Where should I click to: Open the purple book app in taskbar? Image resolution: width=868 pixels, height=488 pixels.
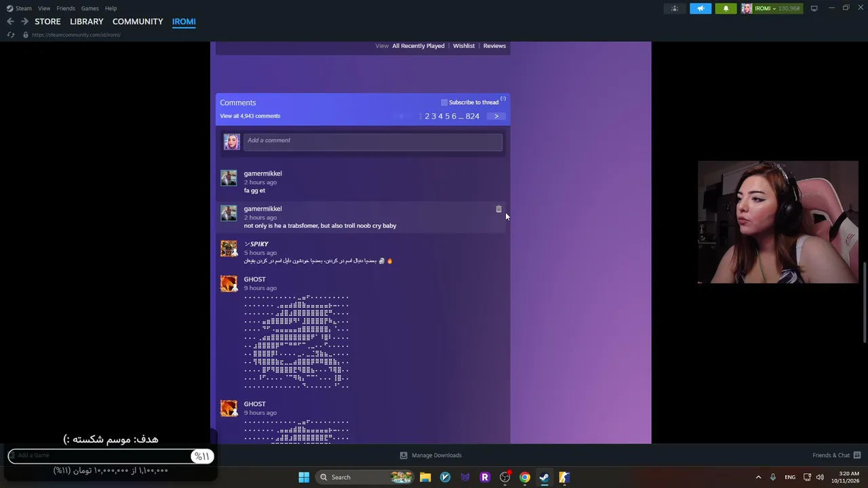(465, 477)
